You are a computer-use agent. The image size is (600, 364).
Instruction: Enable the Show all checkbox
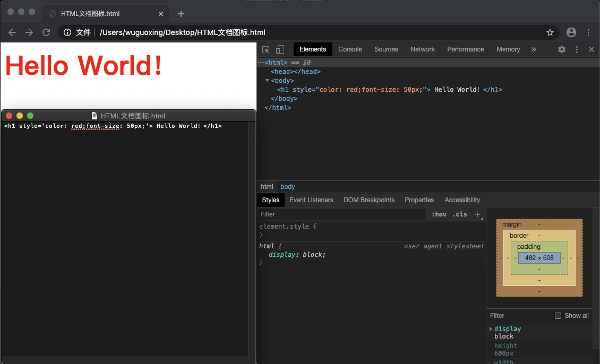(x=558, y=315)
